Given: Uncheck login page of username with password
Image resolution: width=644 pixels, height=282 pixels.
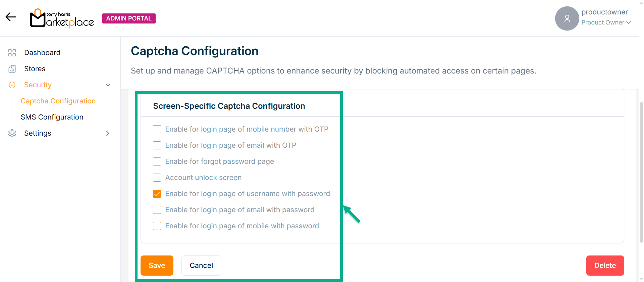Looking at the screenshot, I should coord(157,194).
